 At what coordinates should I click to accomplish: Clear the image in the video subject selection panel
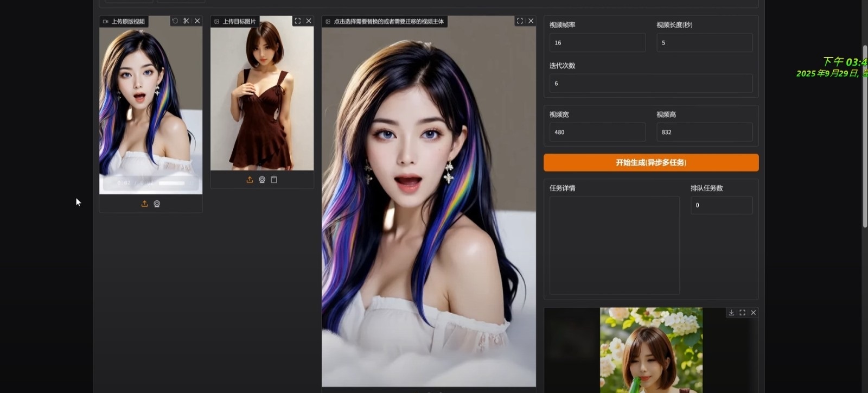tap(531, 21)
